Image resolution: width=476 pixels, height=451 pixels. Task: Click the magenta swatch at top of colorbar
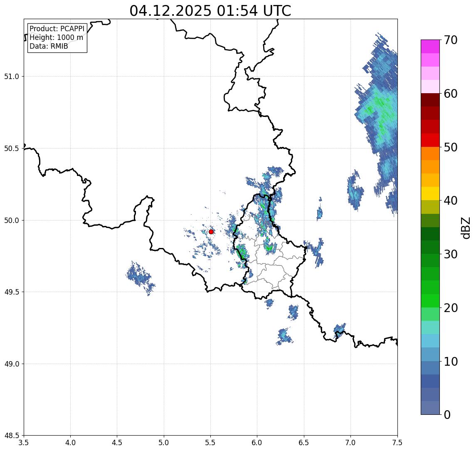click(x=430, y=47)
